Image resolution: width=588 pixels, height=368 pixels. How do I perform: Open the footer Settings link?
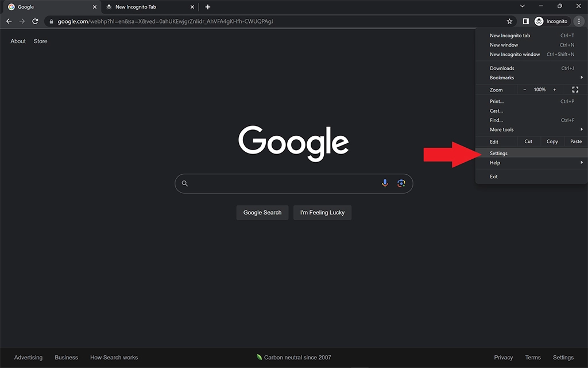(x=563, y=358)
